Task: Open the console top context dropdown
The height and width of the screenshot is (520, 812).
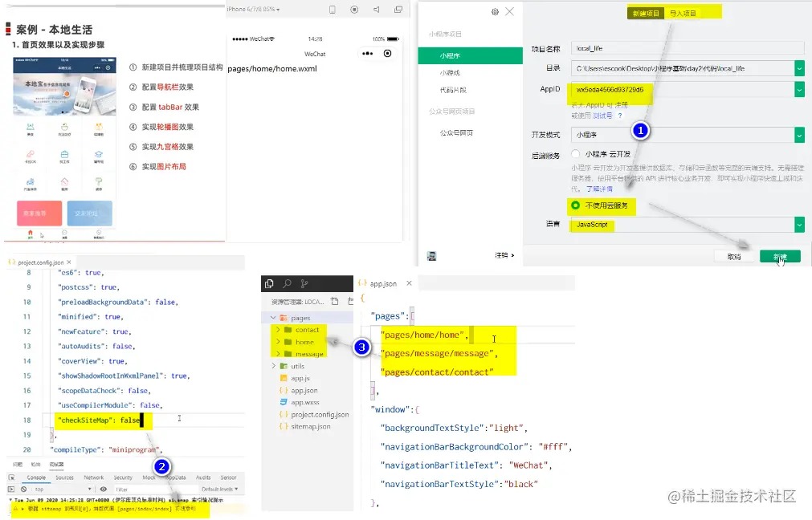Action: coord(63,489)
